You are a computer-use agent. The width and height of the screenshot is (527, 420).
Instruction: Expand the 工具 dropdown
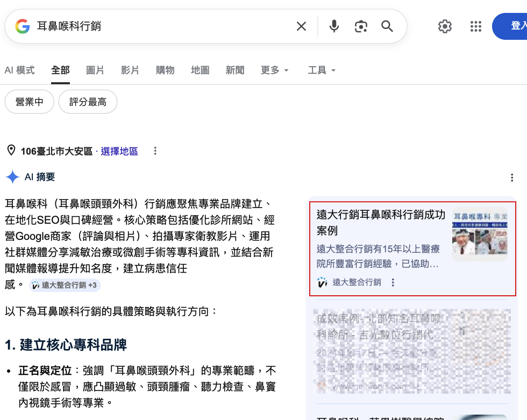(x=322, y=70)
